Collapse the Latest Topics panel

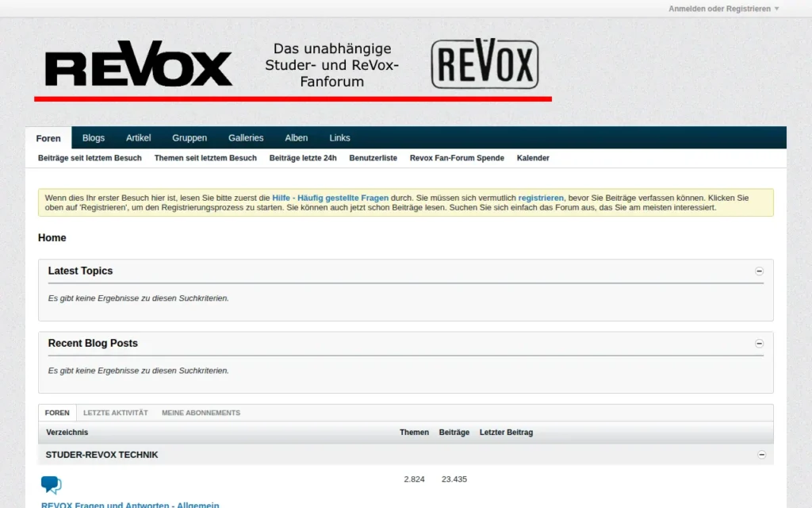point(759,271)
